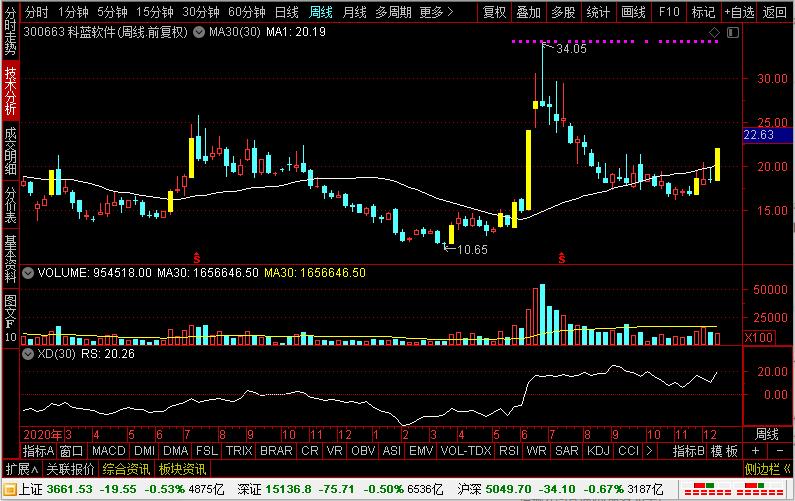Image resolution: width=795 pixels, height=501 pixels.
Task: Expand the XD(30) indicator dropdown arrow
Action: click(27, 353)
